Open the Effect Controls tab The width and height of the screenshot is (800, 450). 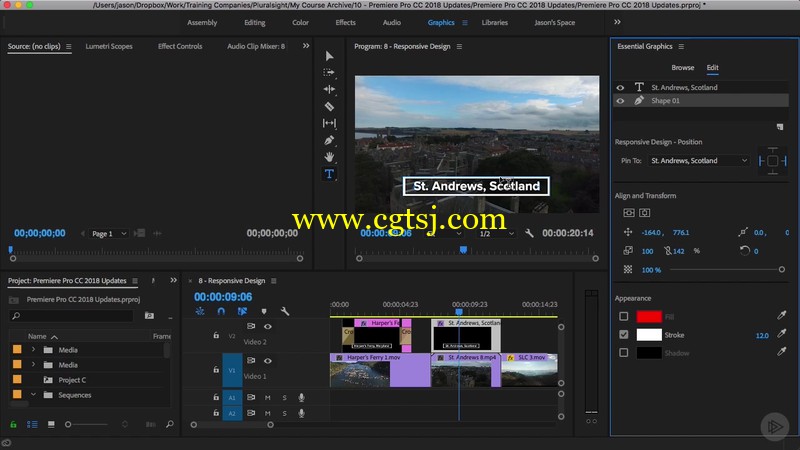coord(180,46)
